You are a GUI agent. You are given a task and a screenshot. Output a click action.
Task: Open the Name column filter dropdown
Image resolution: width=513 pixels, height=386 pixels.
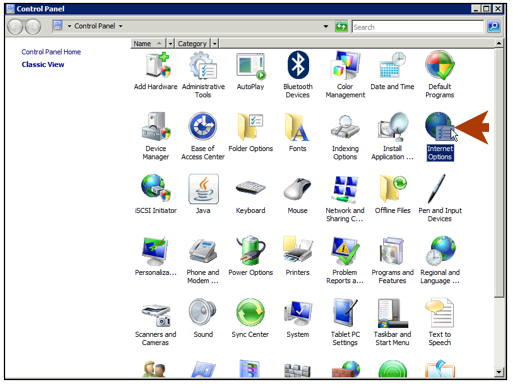tap(170, 44)
